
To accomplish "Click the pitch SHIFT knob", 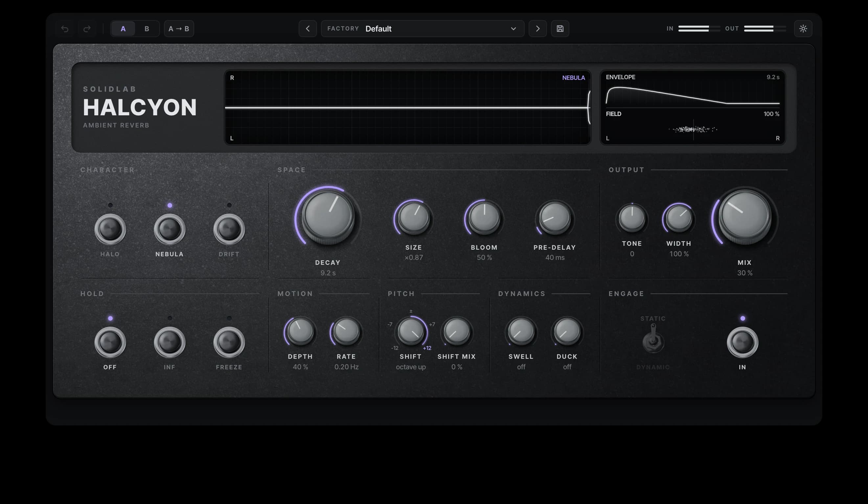I will (x=411, y=332).
